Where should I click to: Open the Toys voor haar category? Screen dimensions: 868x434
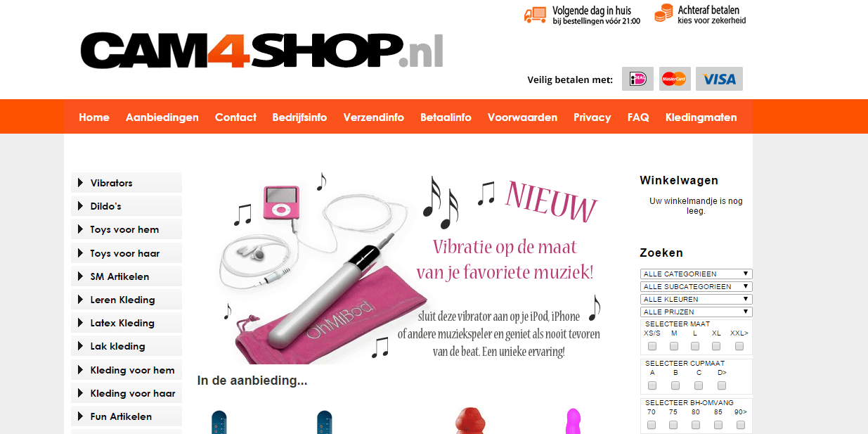coord(127,253)
